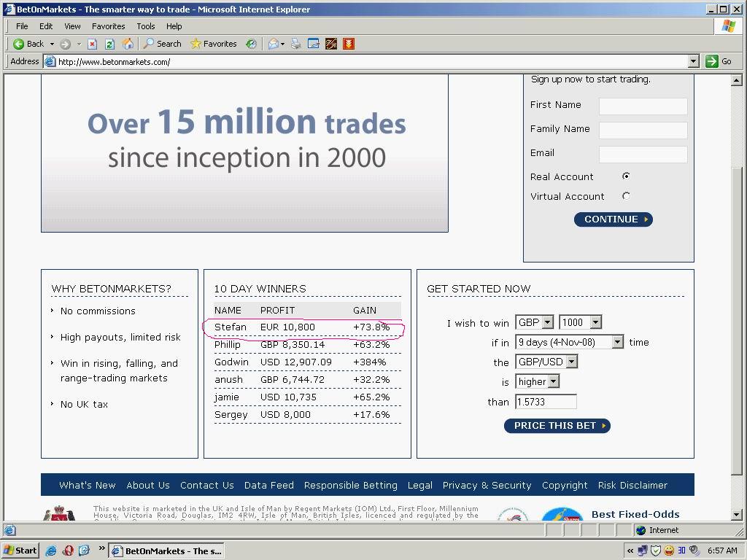The width and height of the screenshot is (747, 560).
Task: Open the Search pane from the toolbar
Action: (x=163, y=44)
